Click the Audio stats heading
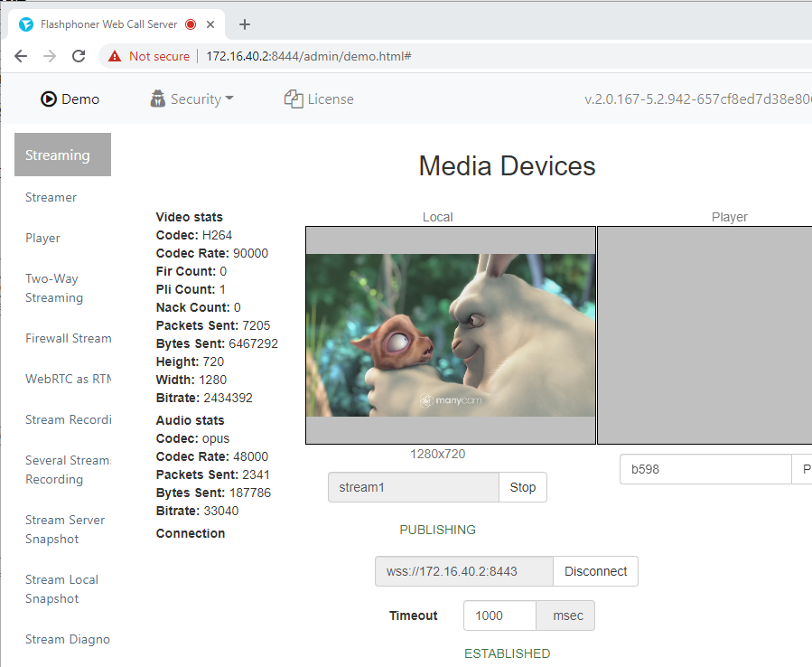The width and height of the screenshot is (812, 667). click(x=190, y=420)
